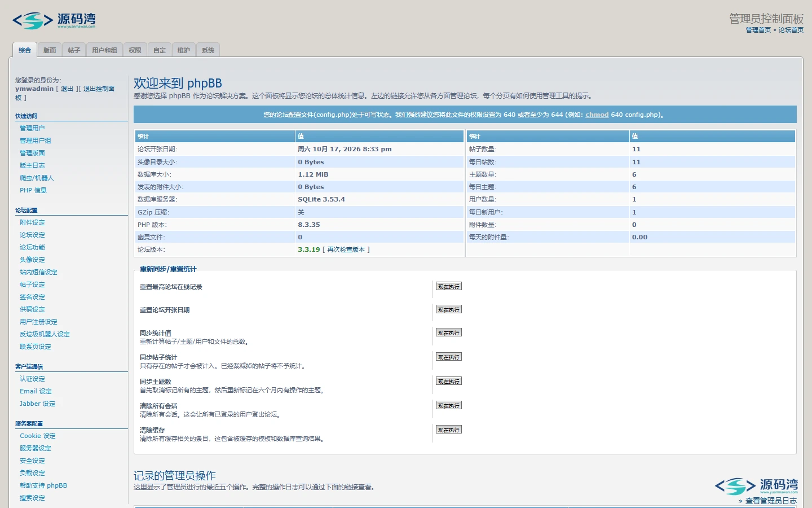This screenshot has width=812, height=508.
Task: Execute 同步统计值 now
Action: click(449, 333)
